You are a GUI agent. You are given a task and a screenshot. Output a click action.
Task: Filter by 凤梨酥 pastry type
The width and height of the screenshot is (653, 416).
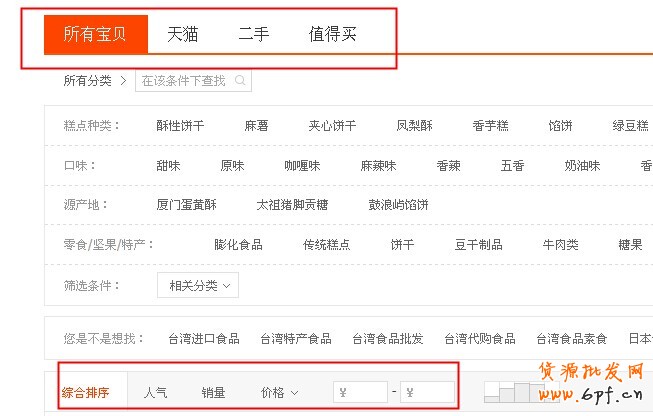point(414,126)
